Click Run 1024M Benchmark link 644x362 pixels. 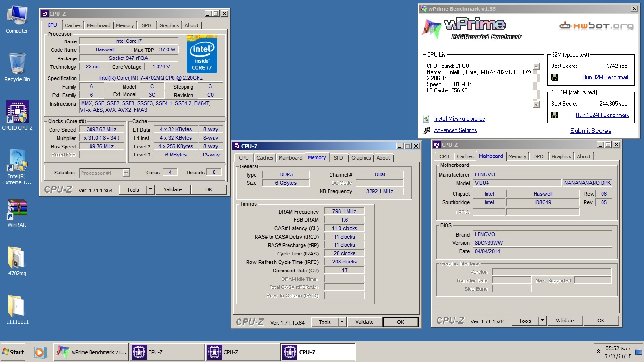[602, 115]
